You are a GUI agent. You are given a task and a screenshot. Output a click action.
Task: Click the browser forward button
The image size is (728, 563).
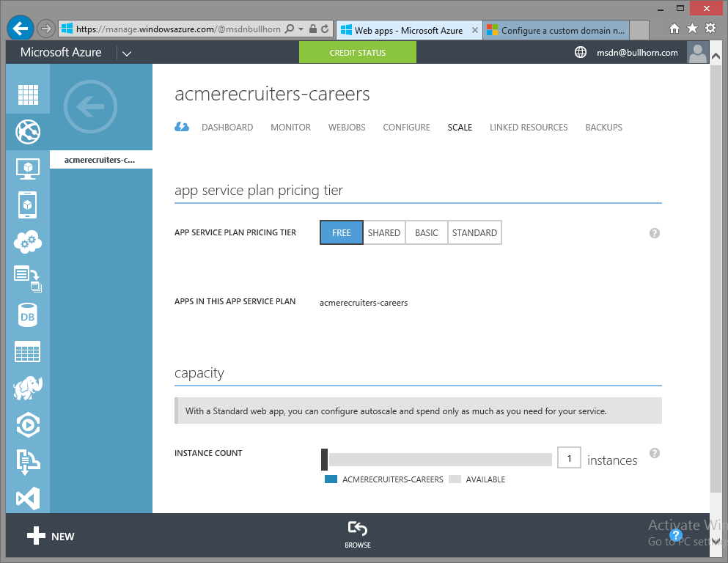[x=45, y=29]
